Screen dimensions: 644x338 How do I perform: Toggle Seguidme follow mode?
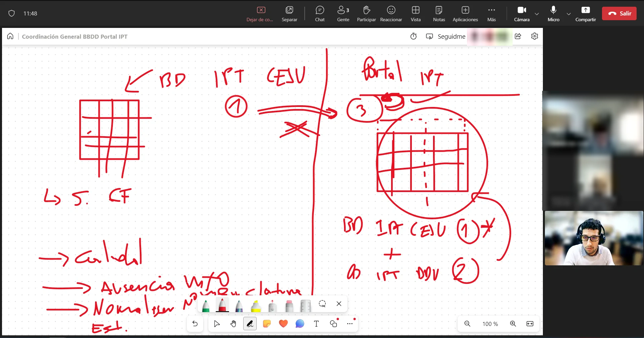pos(445,36)
